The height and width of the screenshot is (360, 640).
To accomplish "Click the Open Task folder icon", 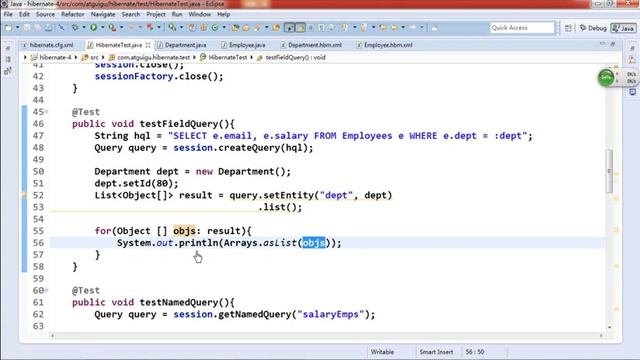I will (x=246, y=28).
